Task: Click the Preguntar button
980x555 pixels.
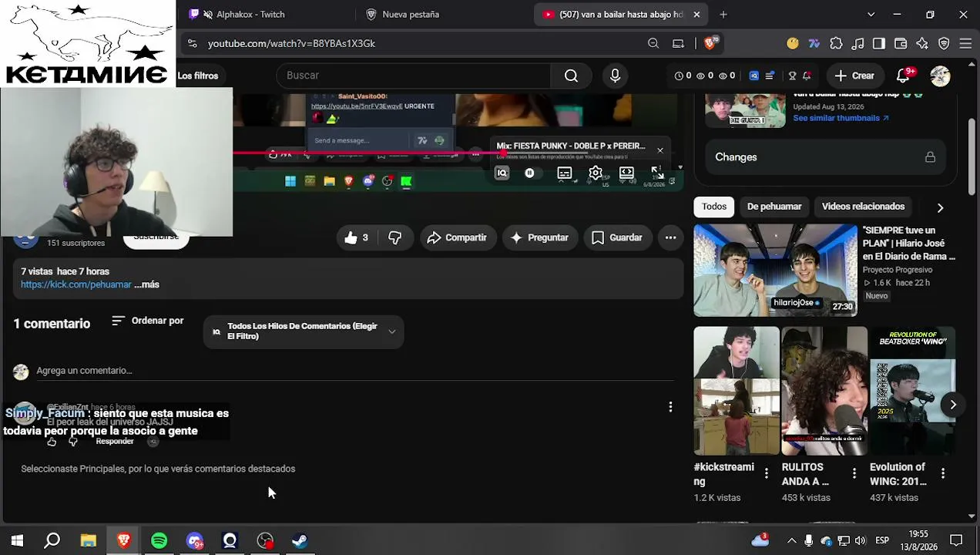Action: click(x=539, y=237)
